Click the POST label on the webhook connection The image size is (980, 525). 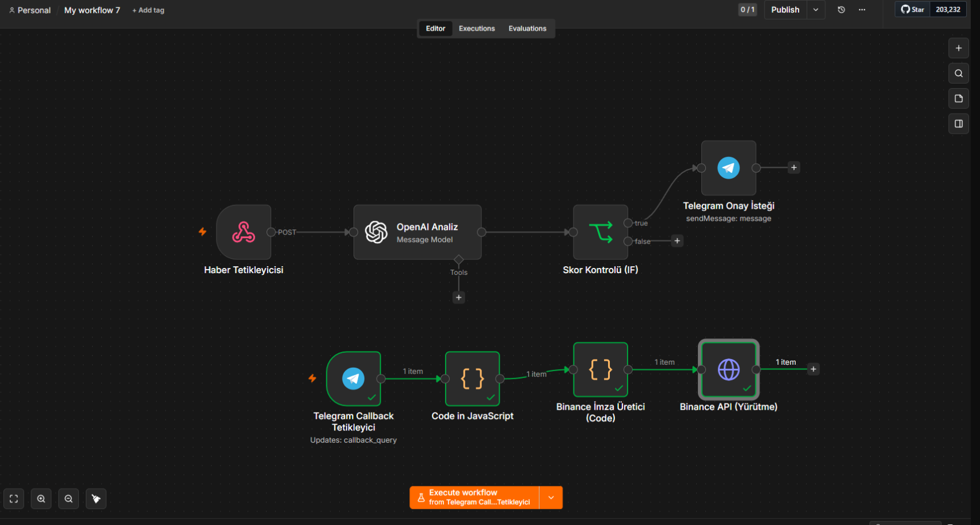(287, 232)
